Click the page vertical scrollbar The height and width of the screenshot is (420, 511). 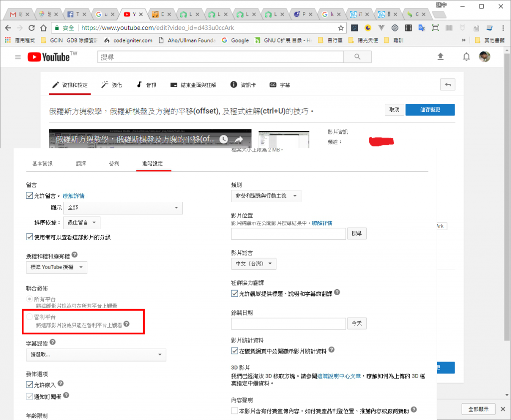pos(507,196)
